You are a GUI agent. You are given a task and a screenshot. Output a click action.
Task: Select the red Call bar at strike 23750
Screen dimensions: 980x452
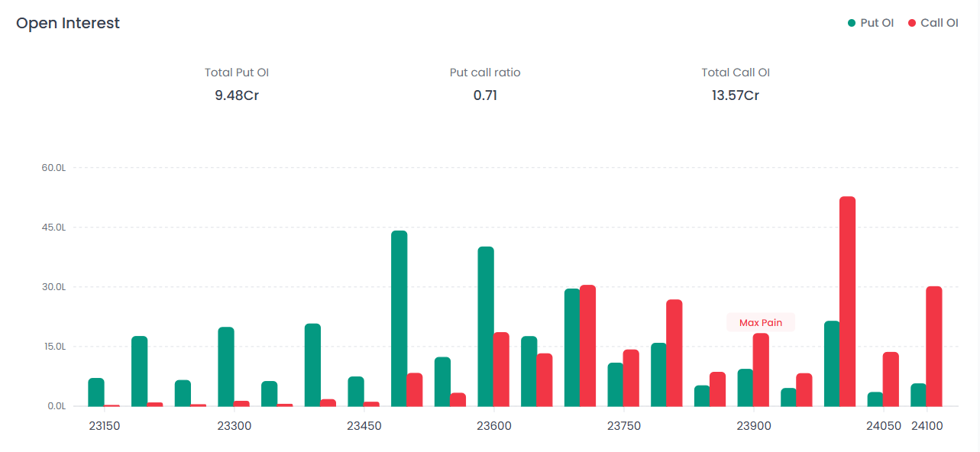(631, 378)
